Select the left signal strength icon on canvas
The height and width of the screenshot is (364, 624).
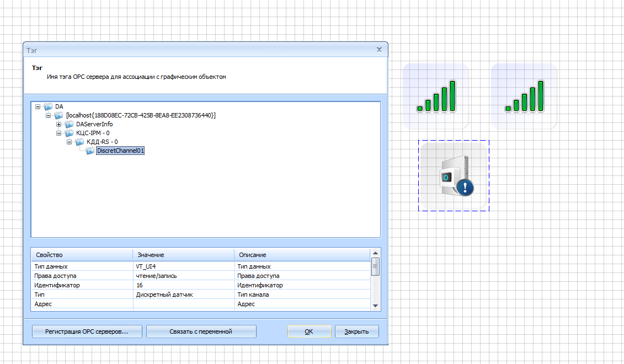click(x=436, y=96)
